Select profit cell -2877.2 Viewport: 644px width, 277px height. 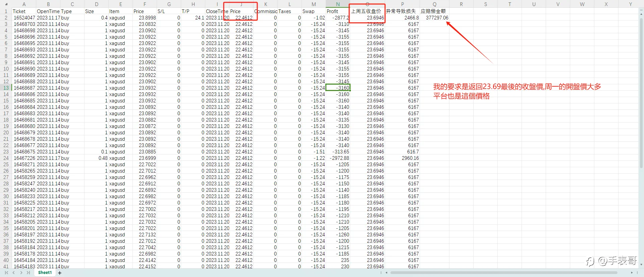338,17
